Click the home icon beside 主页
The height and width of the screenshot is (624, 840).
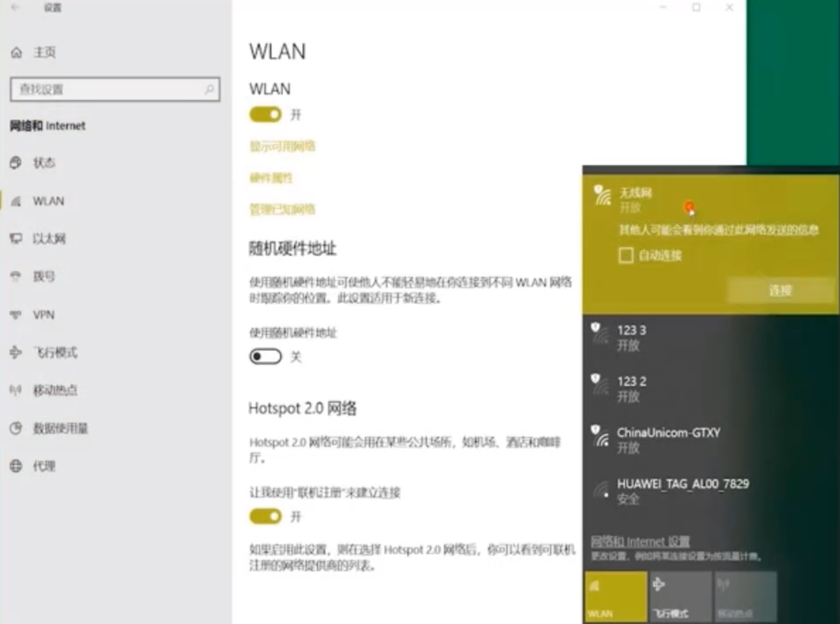coord(16,53)
